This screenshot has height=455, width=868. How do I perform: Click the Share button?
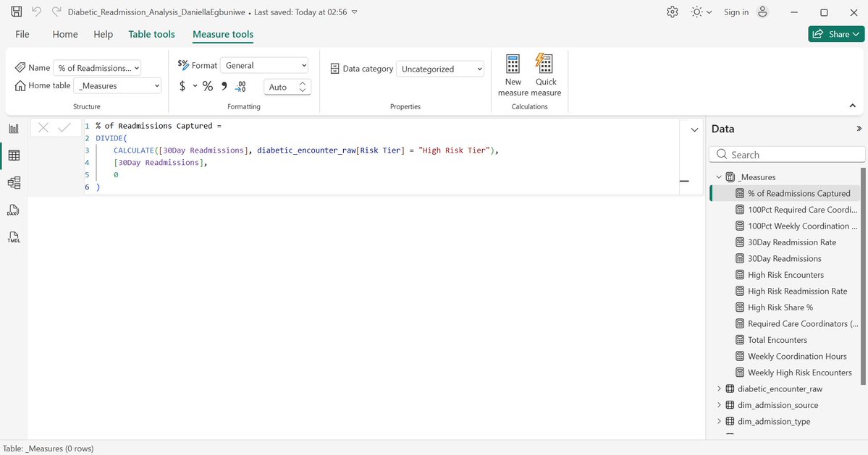click(x=836, y=34)
